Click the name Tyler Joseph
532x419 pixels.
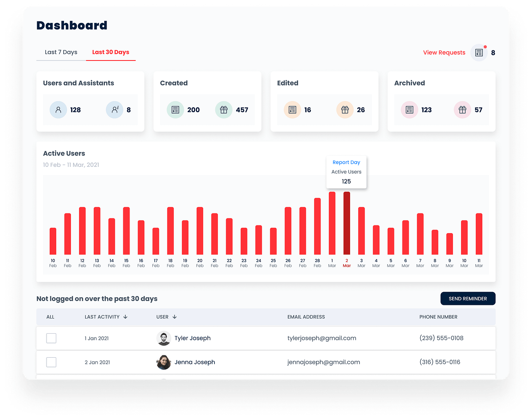pos(192,338)
